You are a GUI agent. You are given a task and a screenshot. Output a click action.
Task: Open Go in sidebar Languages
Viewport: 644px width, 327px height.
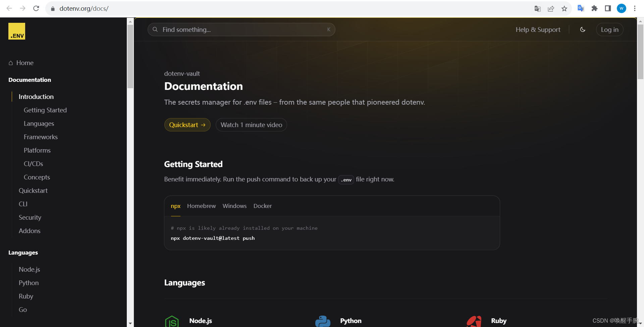tap(23, 310)
